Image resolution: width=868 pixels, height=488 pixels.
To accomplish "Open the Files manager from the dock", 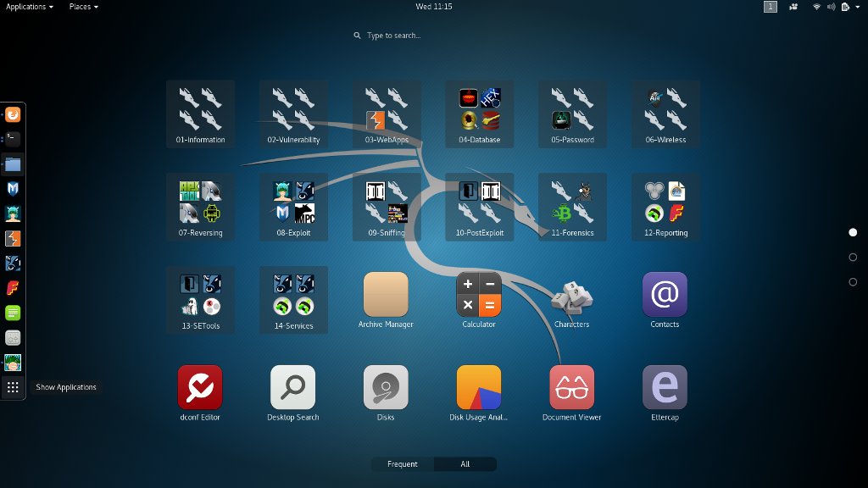I will click(x=12, y=164).
